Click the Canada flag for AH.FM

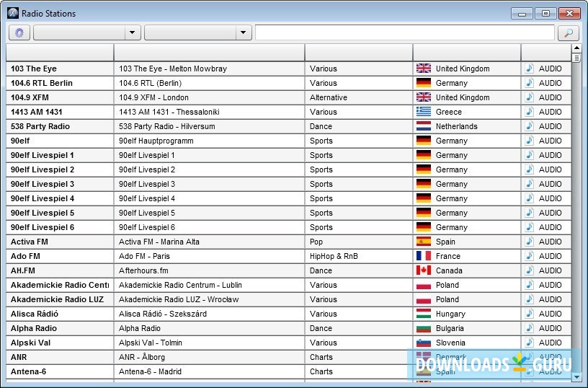pos(424,270)
